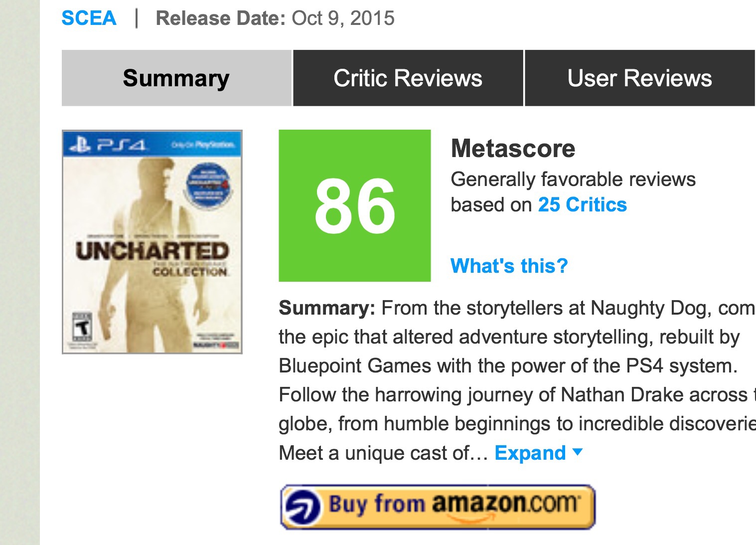Click the "What's this?" link
This screenshot has height=545, width=756.
[x=509, y=266]
